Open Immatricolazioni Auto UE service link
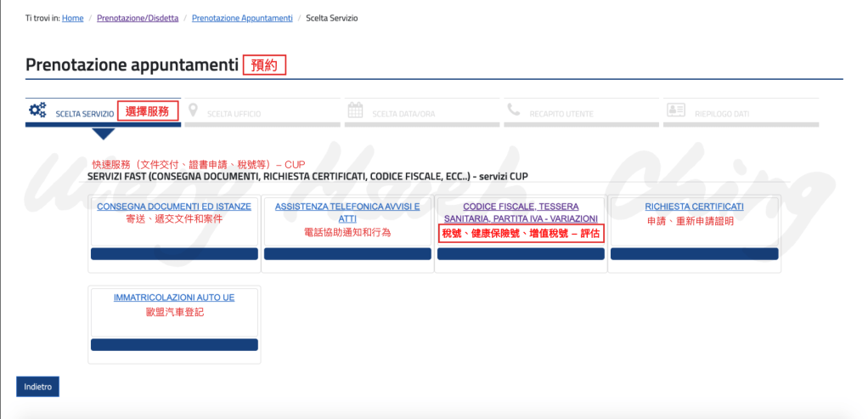This screenshot has width=868, height=419. click(x=174, y=297)
